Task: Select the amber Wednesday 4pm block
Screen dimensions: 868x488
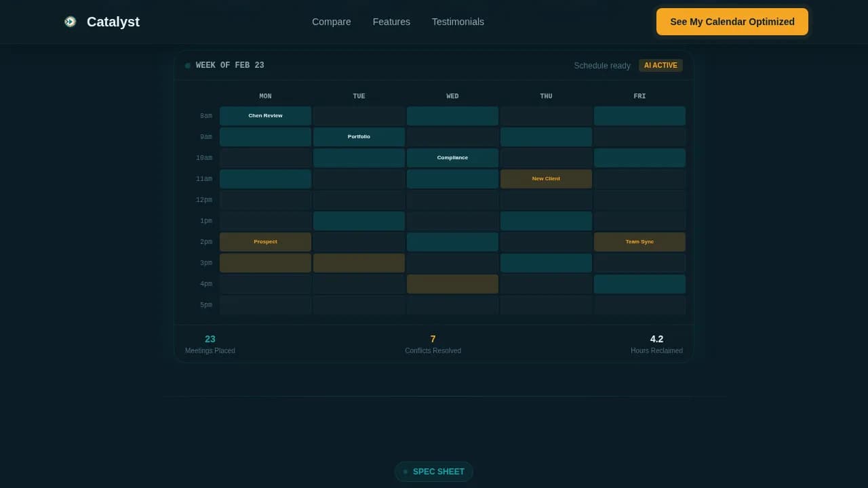Action: click(x=452, y=284)
